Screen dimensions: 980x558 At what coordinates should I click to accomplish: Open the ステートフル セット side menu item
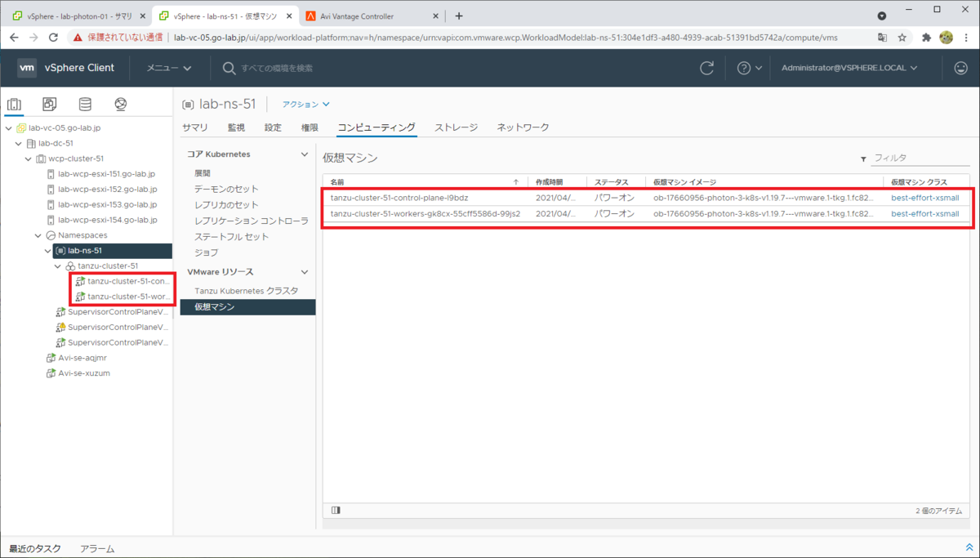[x=231, y=237]
